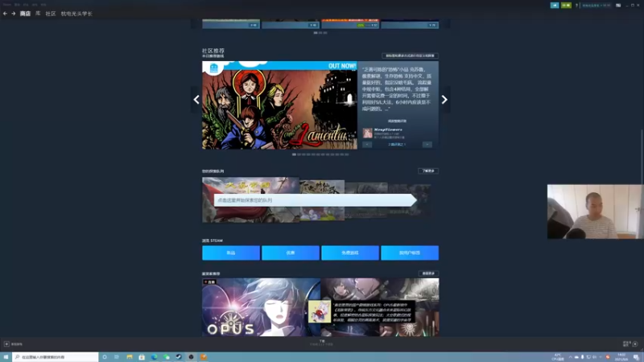
Task: Click the Steam icon in the taskbar
Action: 179,357
